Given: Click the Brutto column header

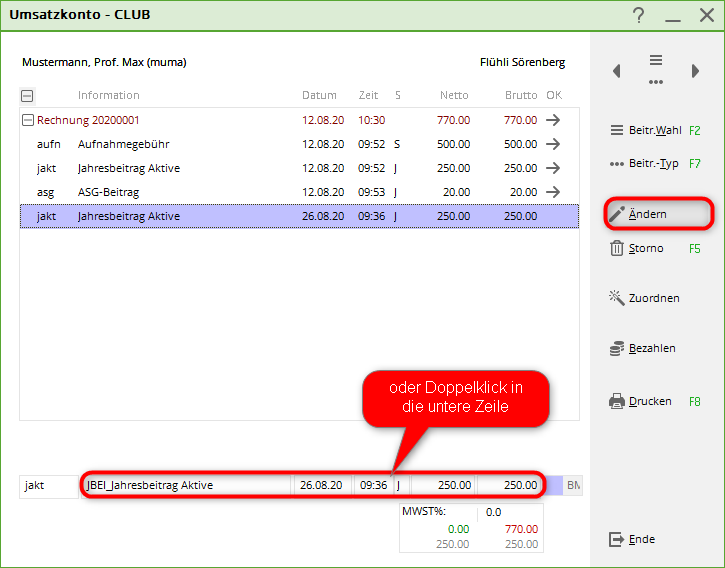Looking at the screenshot, I should tap(520, 96).
